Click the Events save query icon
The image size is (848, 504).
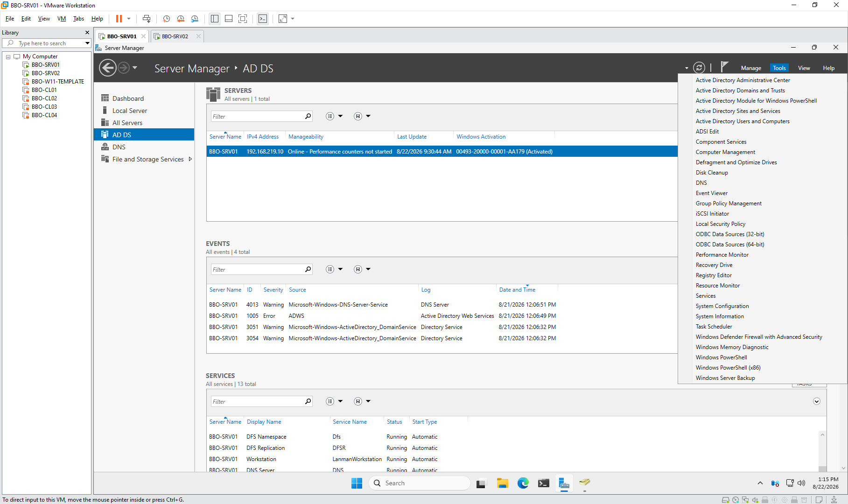[x=357, y=269]
